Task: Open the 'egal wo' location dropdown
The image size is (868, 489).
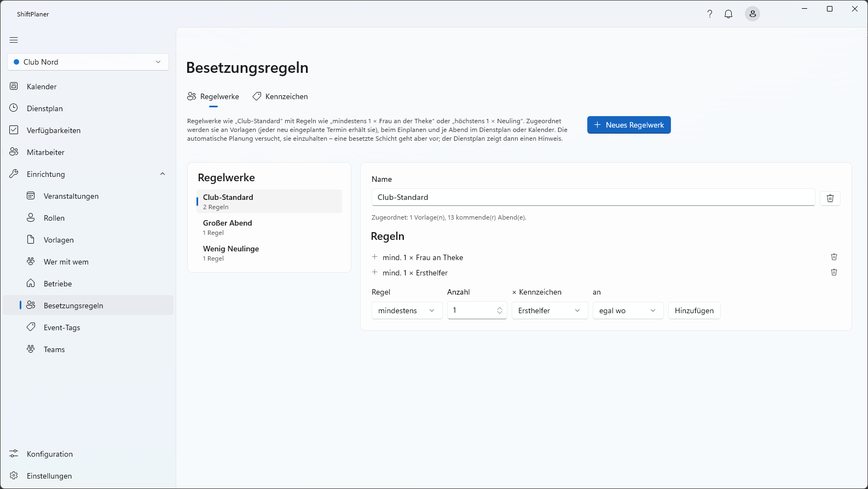Action: (x=628, y=310)
